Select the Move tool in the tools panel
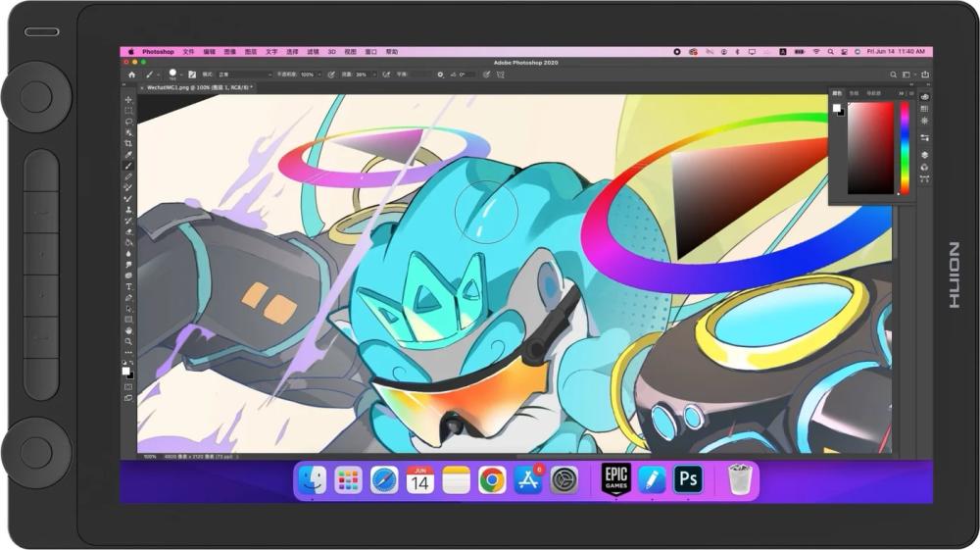This screenshot has height=550, width=980. click(128, 100)
